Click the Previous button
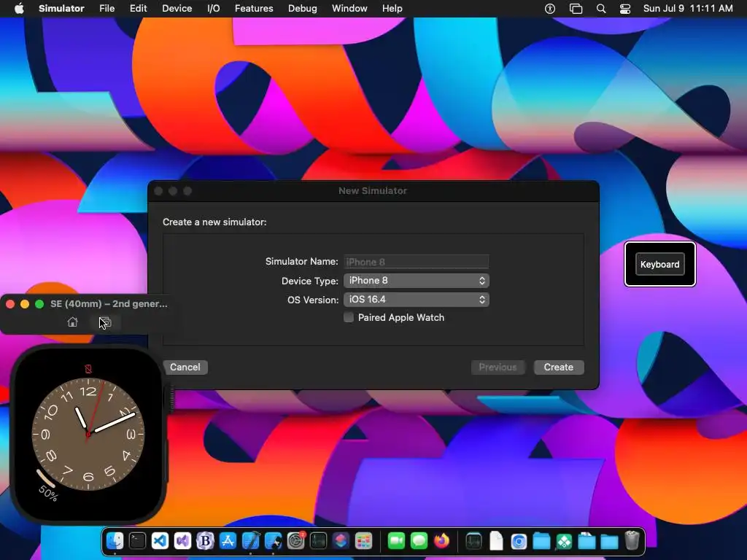The height and width of the screenshot is (560, 747). (498, 367)
